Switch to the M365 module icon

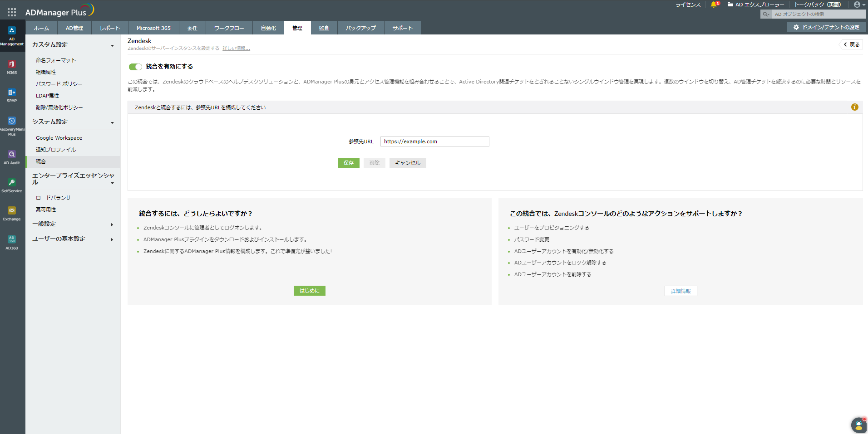(12, 67)
